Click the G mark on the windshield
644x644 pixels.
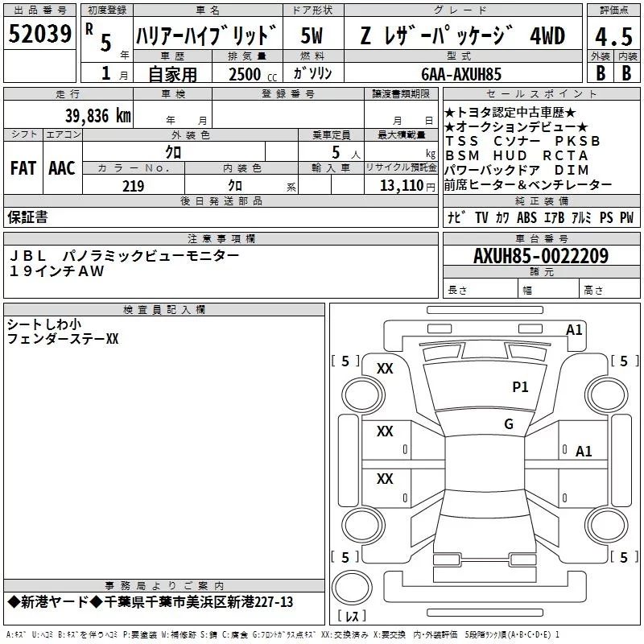click(508, 424)
